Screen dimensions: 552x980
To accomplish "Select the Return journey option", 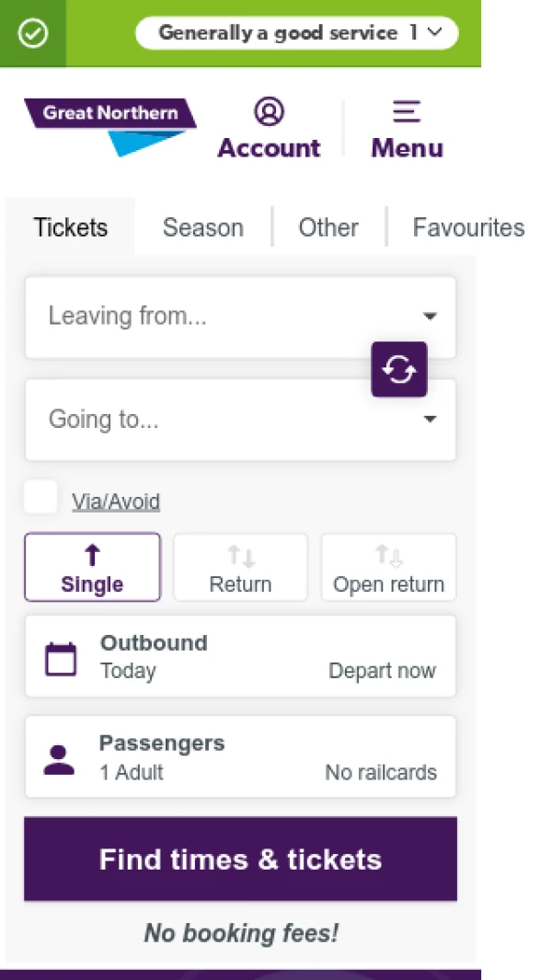I will pyautogui.click(x=240, y=568).
